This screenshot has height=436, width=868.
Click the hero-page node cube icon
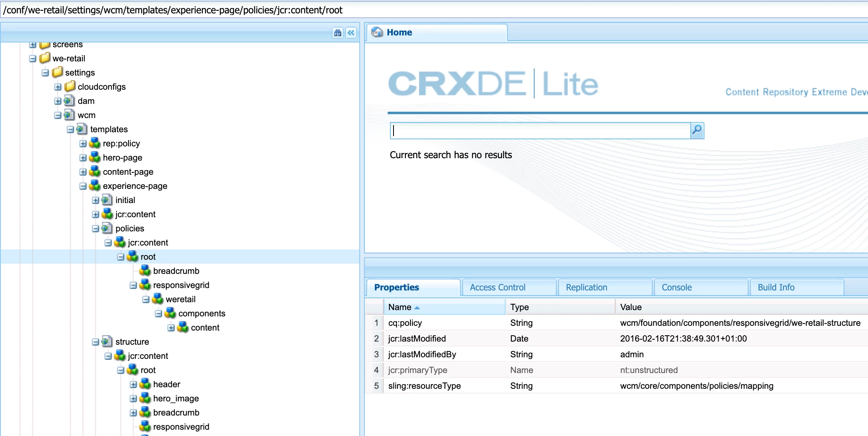pos(95,157)
